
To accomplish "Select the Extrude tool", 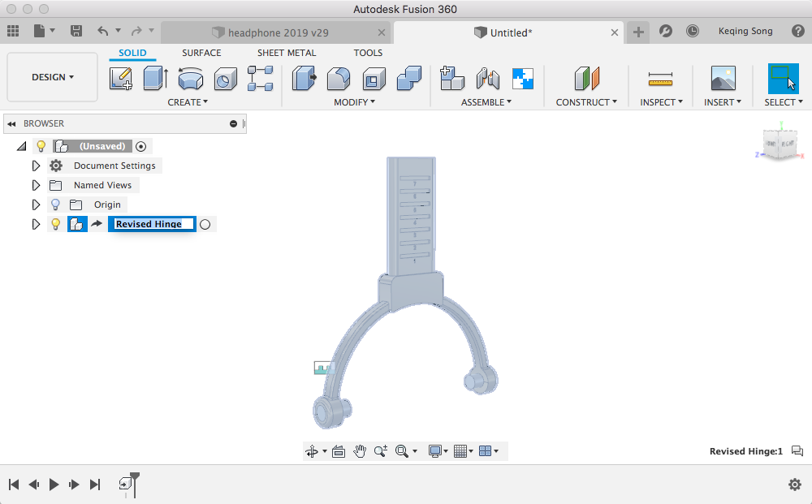I will coord(155,79).
